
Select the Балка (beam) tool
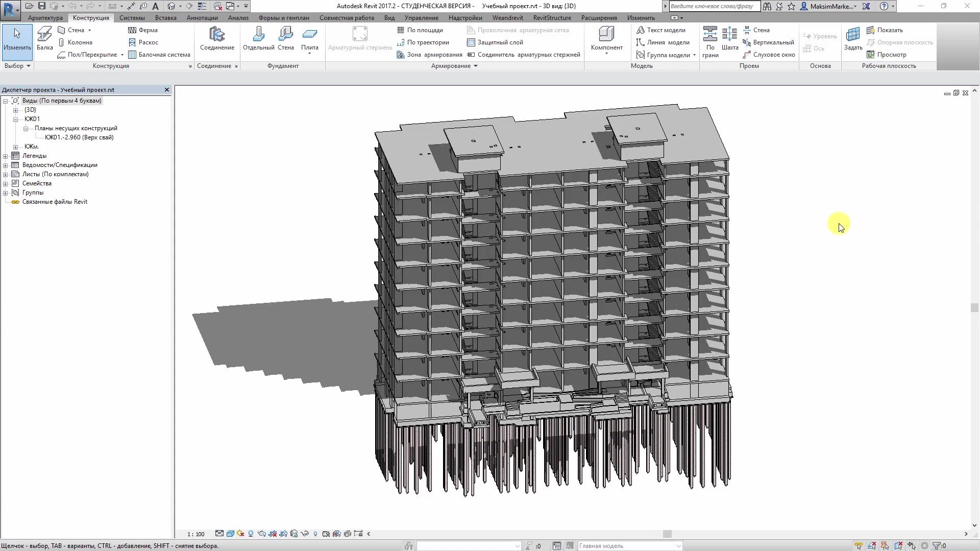click(x=44, y=39)
